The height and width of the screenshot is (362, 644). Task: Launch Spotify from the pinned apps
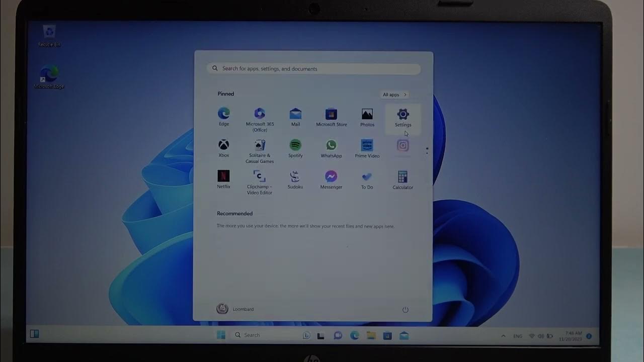(x=295, y=148)
